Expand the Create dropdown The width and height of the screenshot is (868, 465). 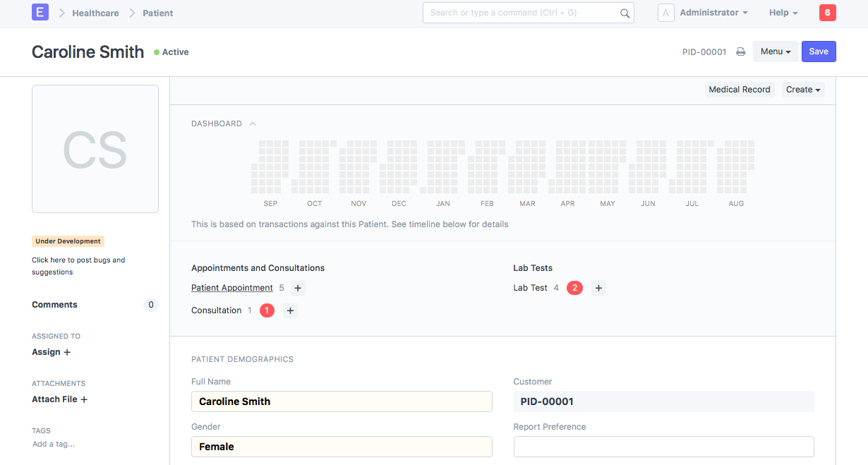tap(803, 90)
